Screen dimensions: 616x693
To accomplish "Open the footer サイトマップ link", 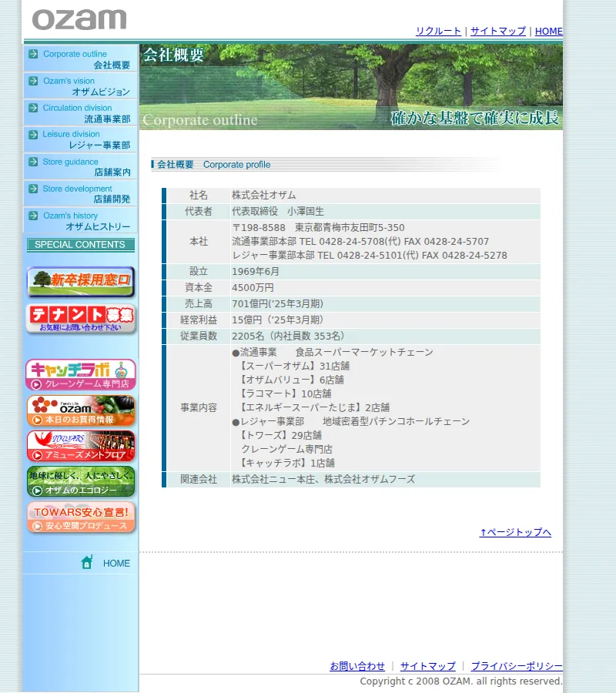I will tap(428, 666).
